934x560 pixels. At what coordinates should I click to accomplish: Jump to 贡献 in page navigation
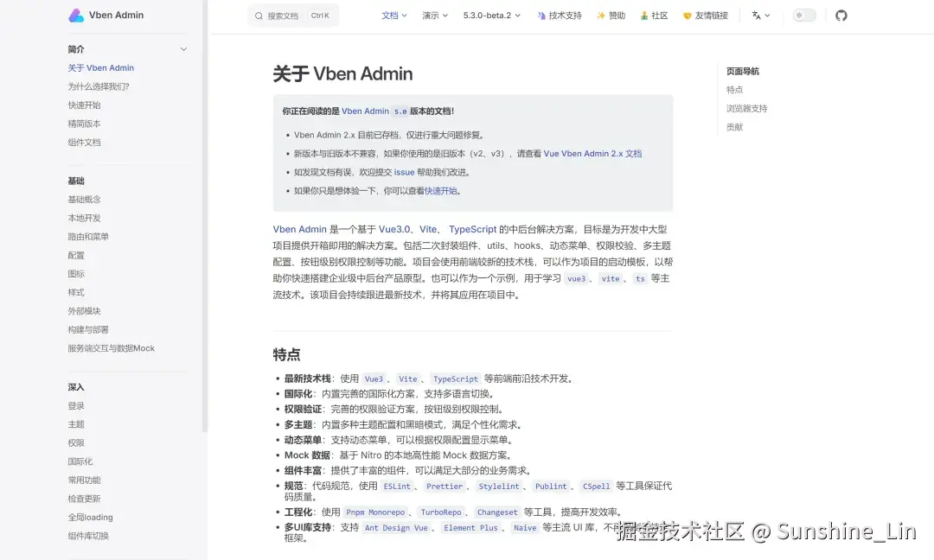pos(734,127)
